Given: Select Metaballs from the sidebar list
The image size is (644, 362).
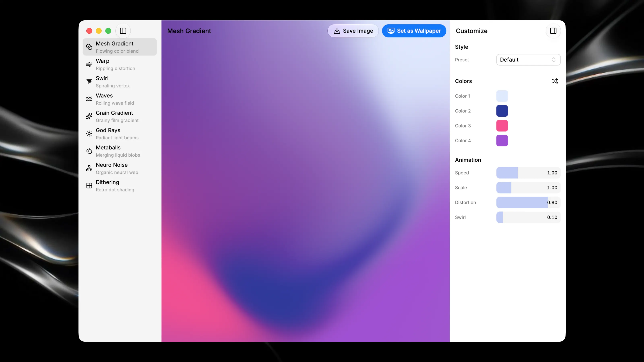Looking at the screenshot, I should (108, 148).
